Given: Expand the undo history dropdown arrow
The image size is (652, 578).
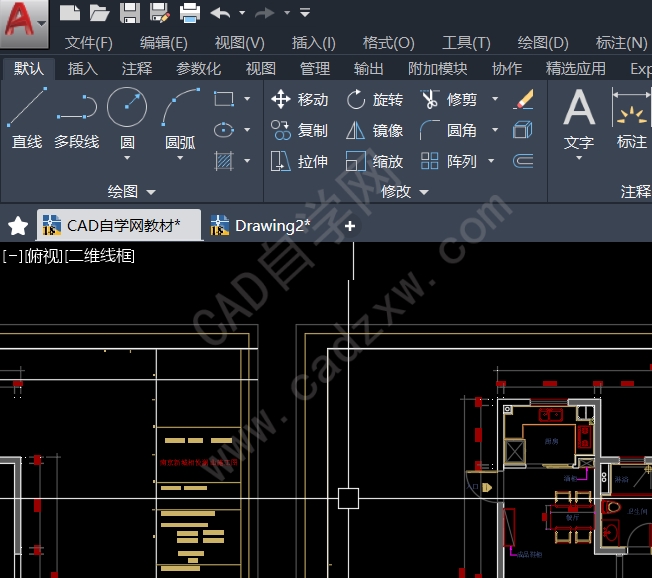Looking at the screenshot, I should (x=242, y=13).
